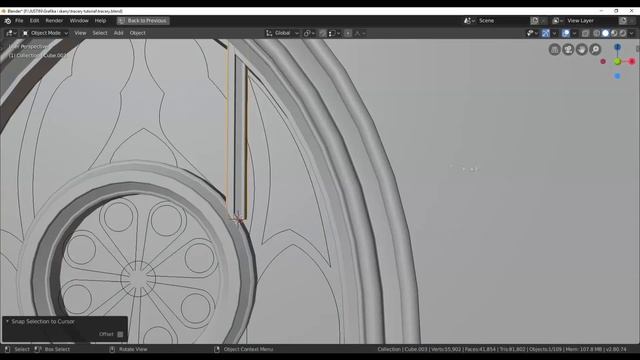Click the new scene icon

point(535,21)
